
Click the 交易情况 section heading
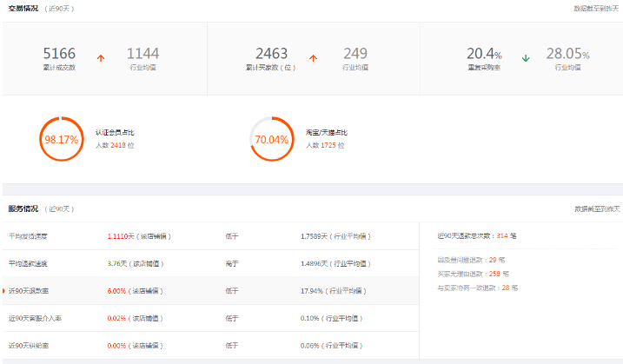23,8
